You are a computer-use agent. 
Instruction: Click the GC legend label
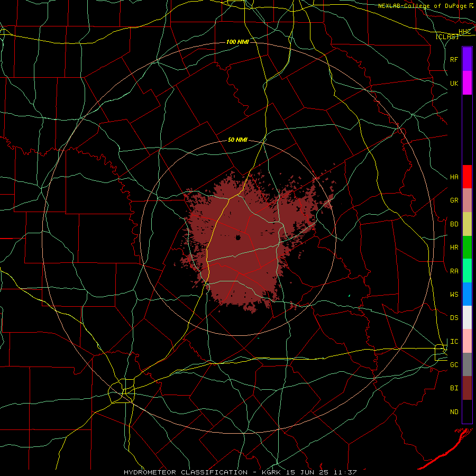pos(454,365)
